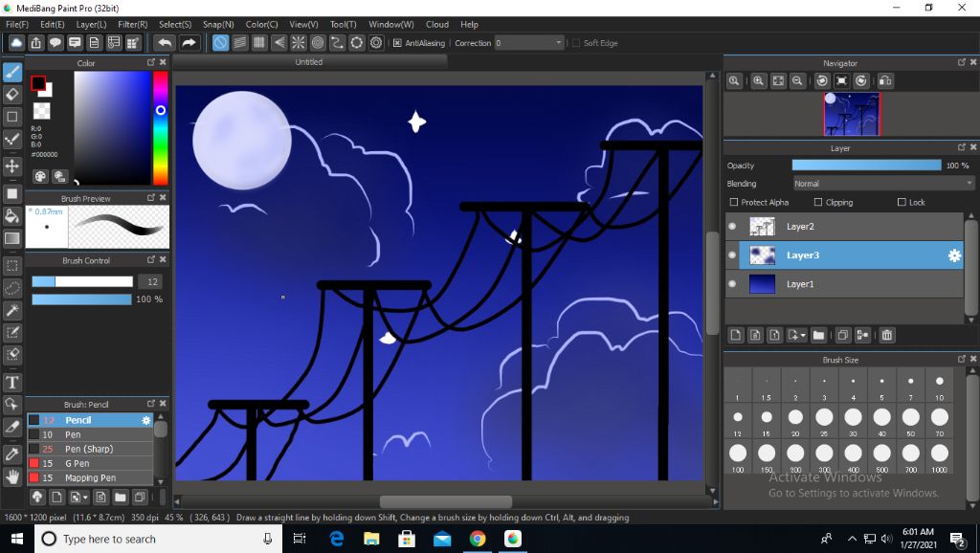Choose the Pen (Sharp) brush
The height and width of the screenshot is (553, 980).
click(90, 450)
